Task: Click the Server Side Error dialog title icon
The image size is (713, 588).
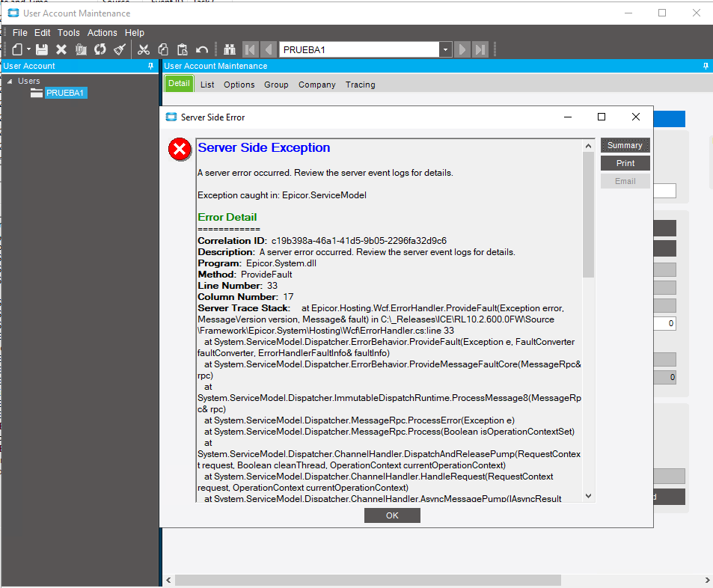Action: pyautogui.click(x=171, y=117)
